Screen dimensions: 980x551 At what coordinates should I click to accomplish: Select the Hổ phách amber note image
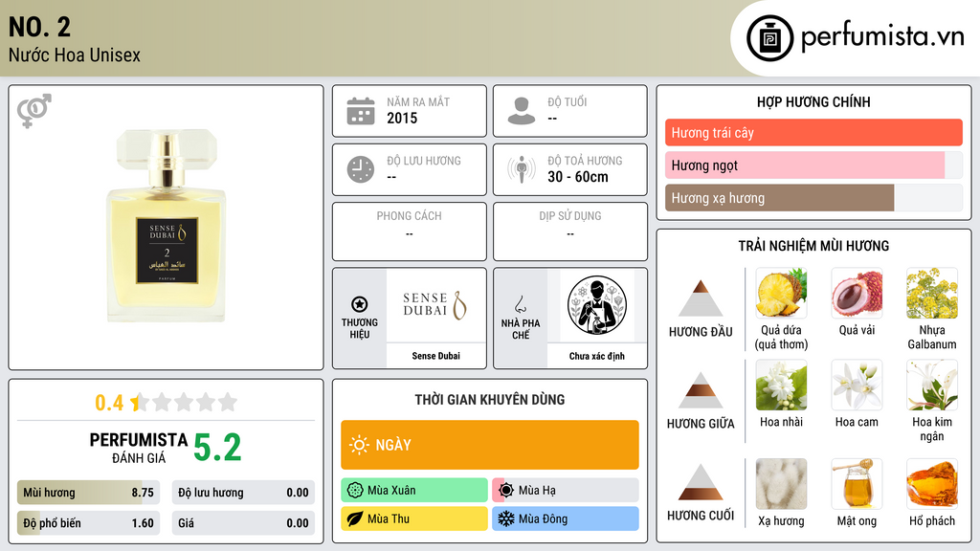click(932, 484)
